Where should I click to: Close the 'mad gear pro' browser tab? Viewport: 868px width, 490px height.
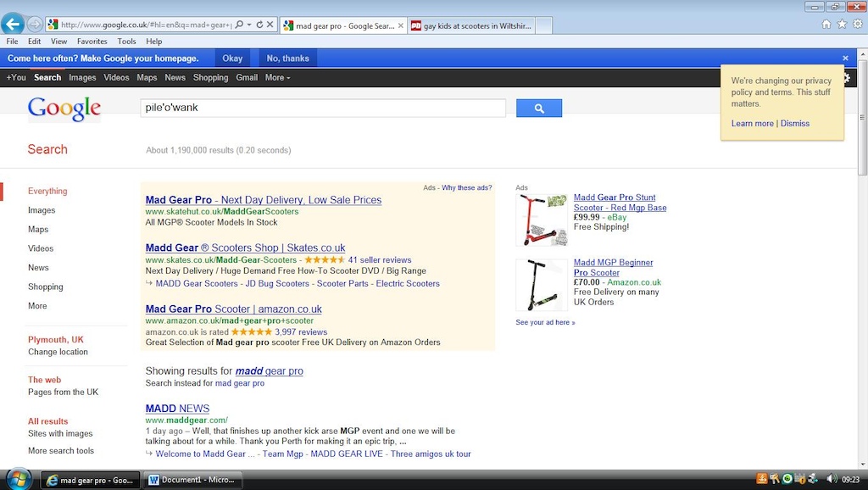pos(401,25)
